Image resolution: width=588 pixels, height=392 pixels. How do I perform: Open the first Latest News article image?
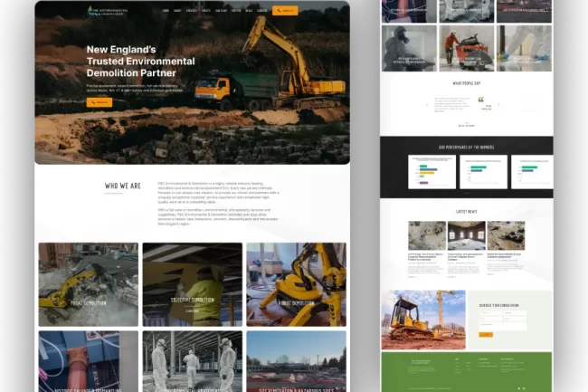[x=426, y=235]
